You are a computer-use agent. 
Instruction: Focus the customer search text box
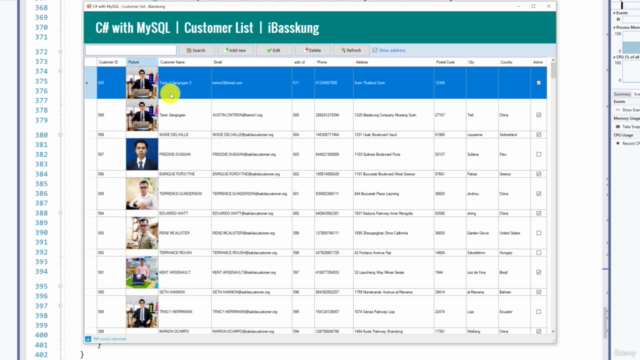131,50
